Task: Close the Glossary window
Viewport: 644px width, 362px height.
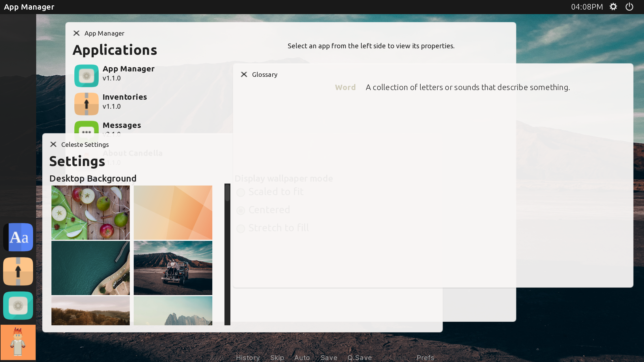Action: [244, 74]
